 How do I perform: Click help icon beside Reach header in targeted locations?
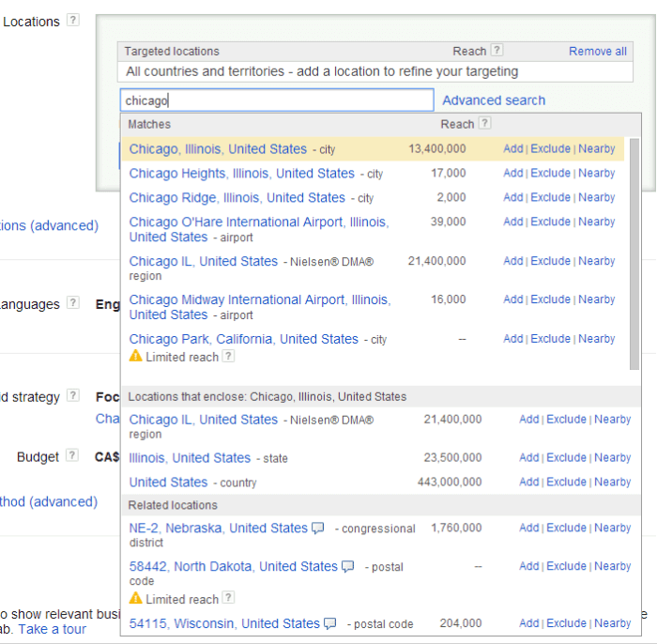click(497, 51)
